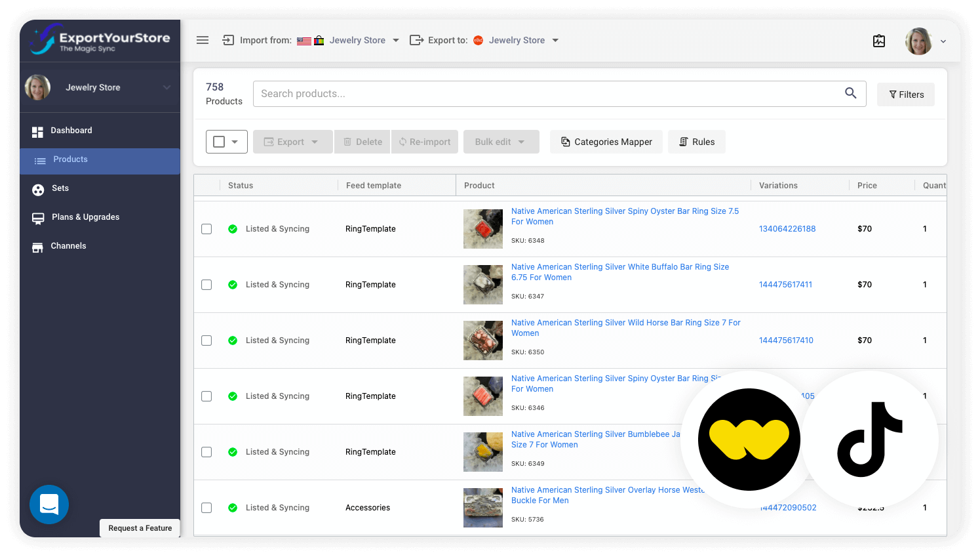This screenshot has height=557, width=980.
Task: Click the TikTok logo badge
Action: (x=870, y=439)
